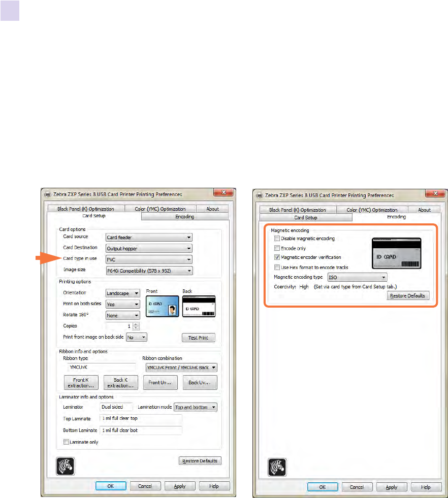Open the Lamination mode dropdown

pyautogui.click(x=196, y=407)
